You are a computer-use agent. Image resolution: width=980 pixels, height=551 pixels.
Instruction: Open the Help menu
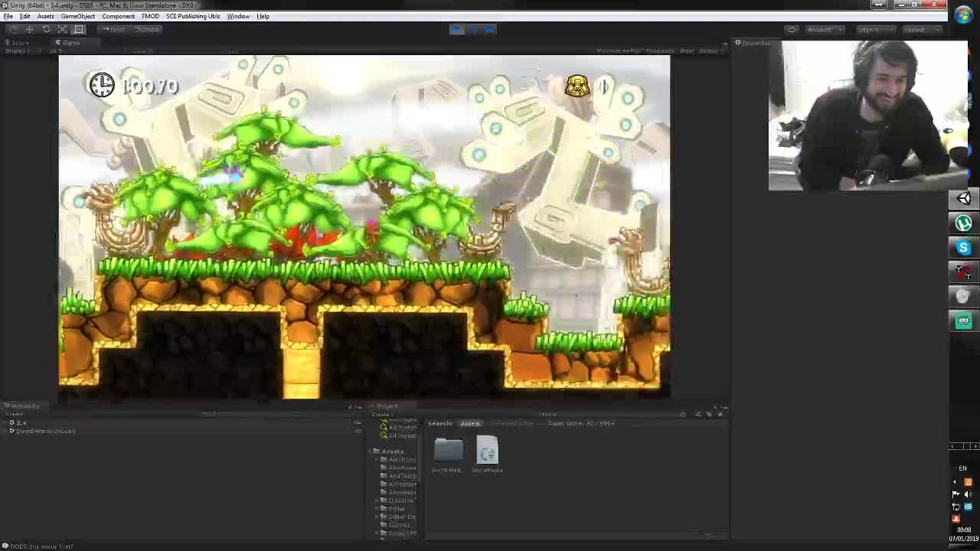pos(263,16)
